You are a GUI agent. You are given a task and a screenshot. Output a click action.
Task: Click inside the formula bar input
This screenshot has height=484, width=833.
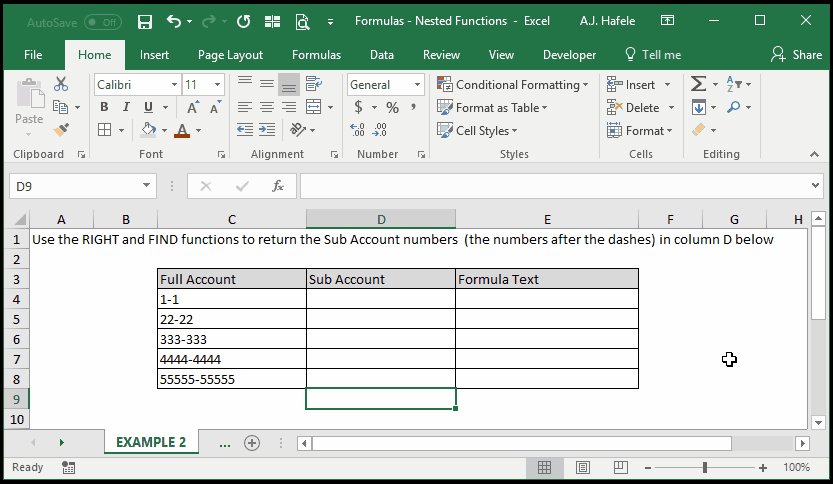pyautogui.click(x=553, y=186)
